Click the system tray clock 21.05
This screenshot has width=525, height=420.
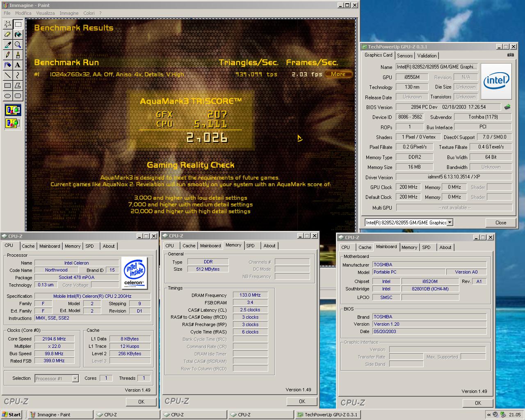pos(515,415)
